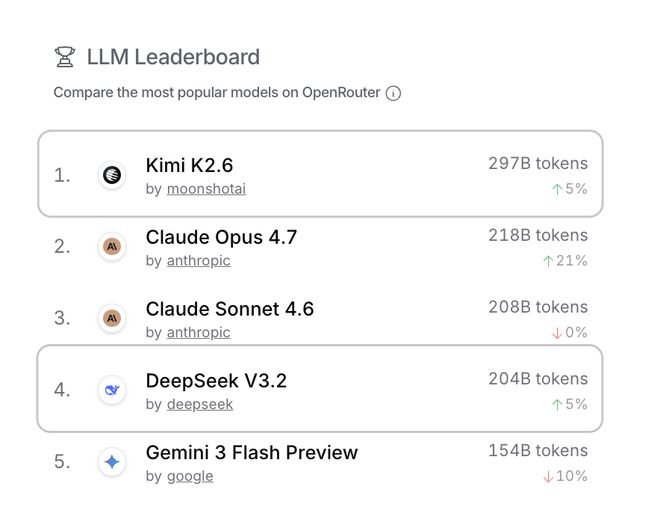660x525 pixels.
Task: Click the Gemini 3 Flash sparkle logo
Action: click(112, 462)
